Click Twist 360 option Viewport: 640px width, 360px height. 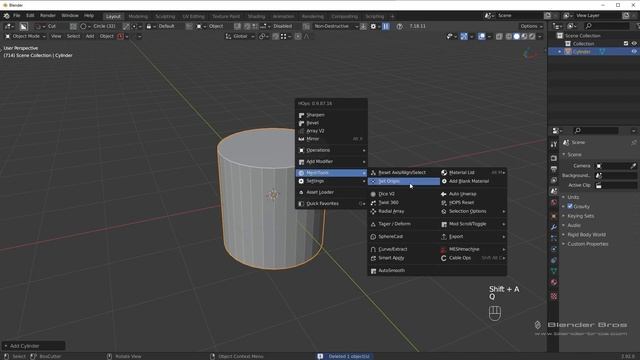pyautogui.click(x=404, y=202)
